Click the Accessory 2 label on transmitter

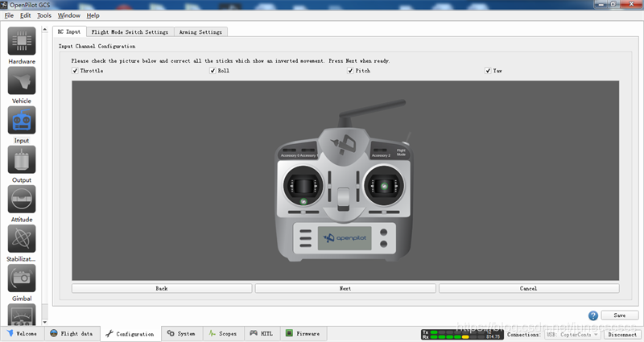381,155
